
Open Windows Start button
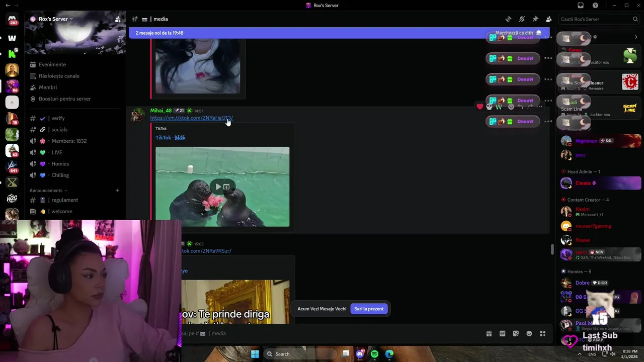coord(255,354)
